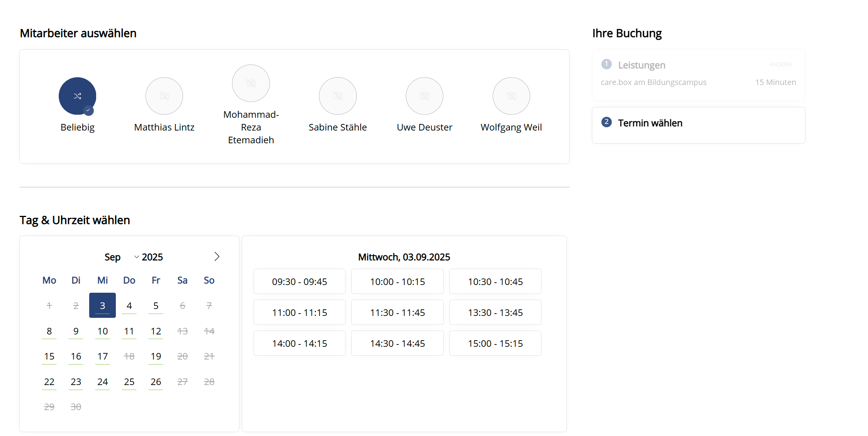Book the 13:30 - 13:45 time slot
Viewport: 868px width, 436px height.
[x=495, y=312]
